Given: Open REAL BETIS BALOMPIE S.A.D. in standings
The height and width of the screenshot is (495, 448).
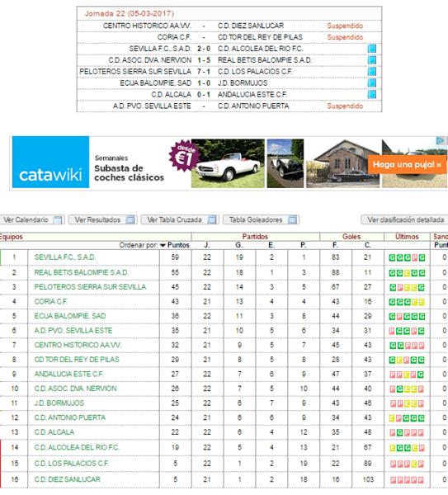Looking at the screenshot, I should click(81, 272).
